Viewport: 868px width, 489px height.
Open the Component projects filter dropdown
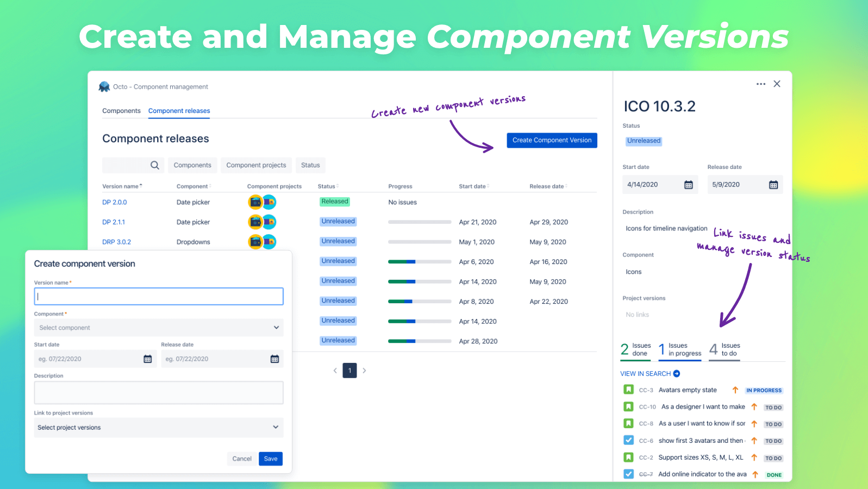click(256, 165)
